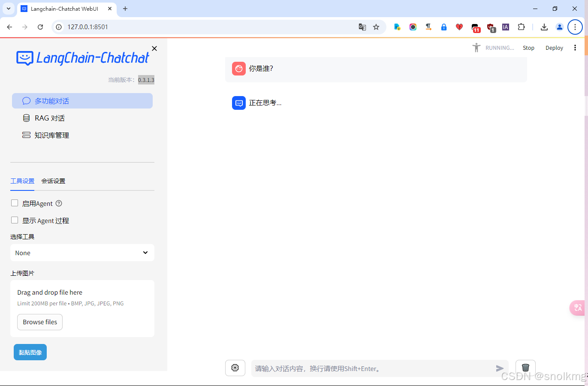The height and width of the screenshot is (386, 588).
Task: Enable the 启用Agent checkbox
Action: pyautogui.click(x=14, y=202)
